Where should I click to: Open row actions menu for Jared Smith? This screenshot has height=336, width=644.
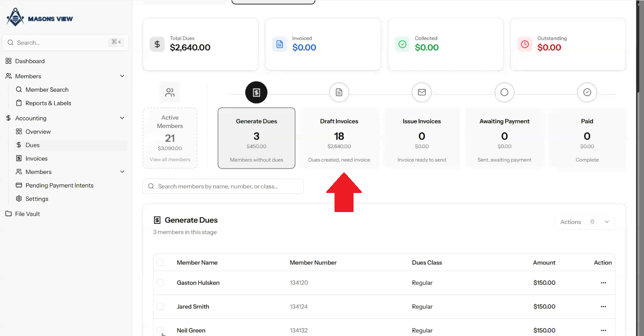click(x=603, y=307)
